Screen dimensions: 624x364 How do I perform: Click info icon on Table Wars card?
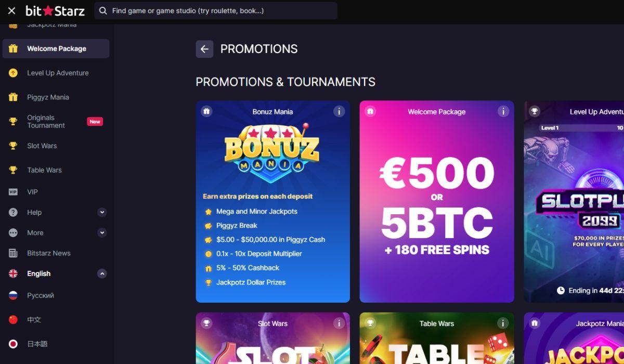(503, 323)
